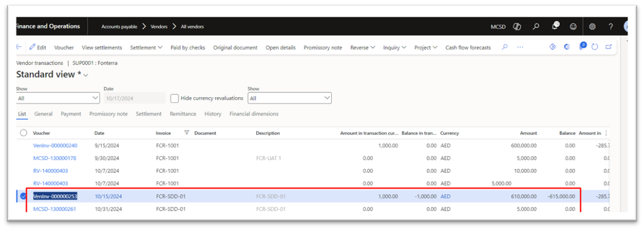
Task: Click View settlements button
Action: 102,48
